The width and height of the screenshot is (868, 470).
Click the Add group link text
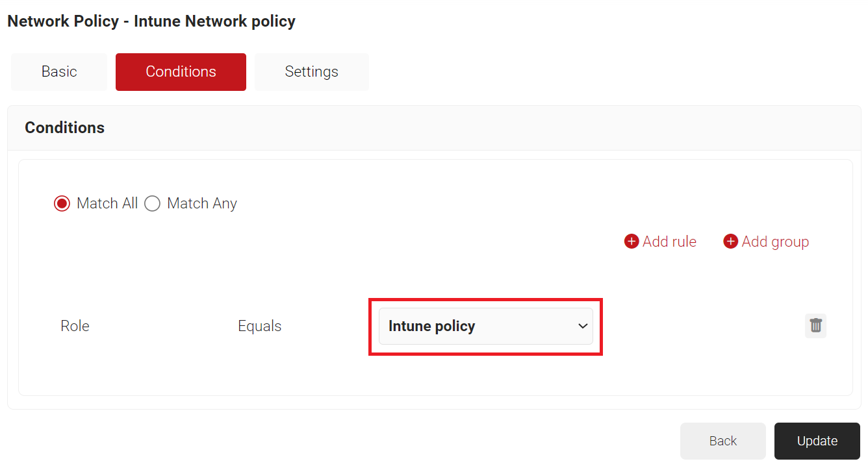[775, 241]
